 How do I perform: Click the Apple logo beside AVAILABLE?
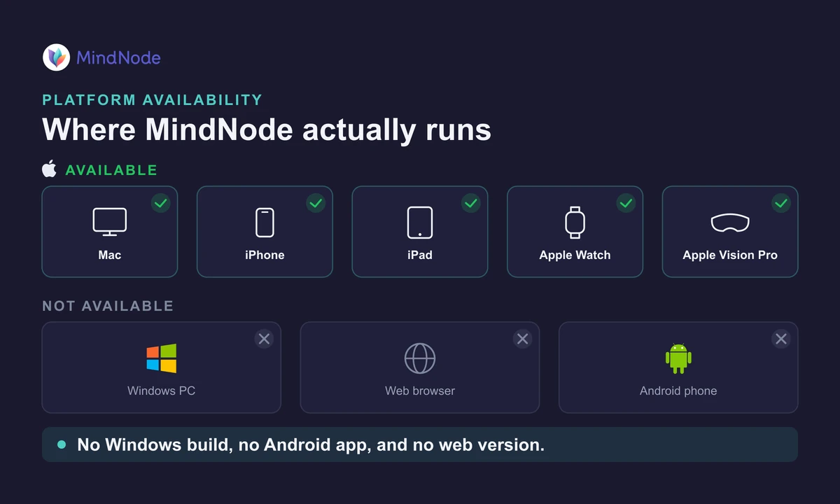coord(49,169)
